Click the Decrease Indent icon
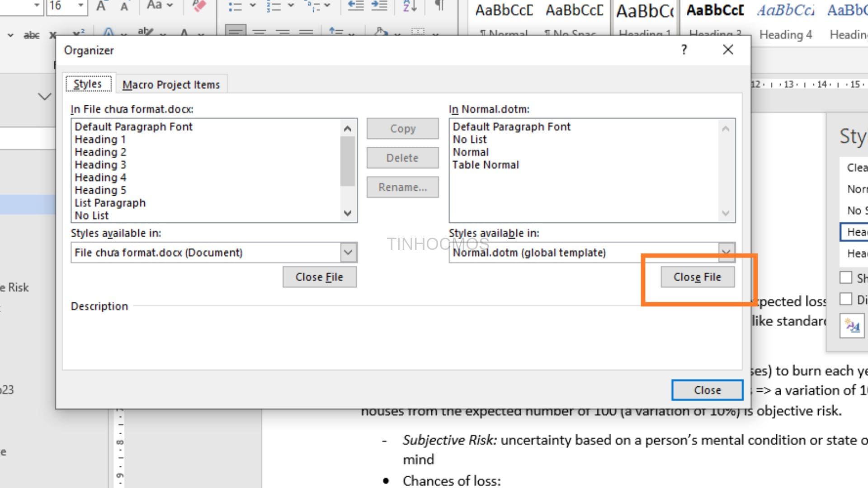Viewport: 868px width, 488px height. click(x=355, y=5)
